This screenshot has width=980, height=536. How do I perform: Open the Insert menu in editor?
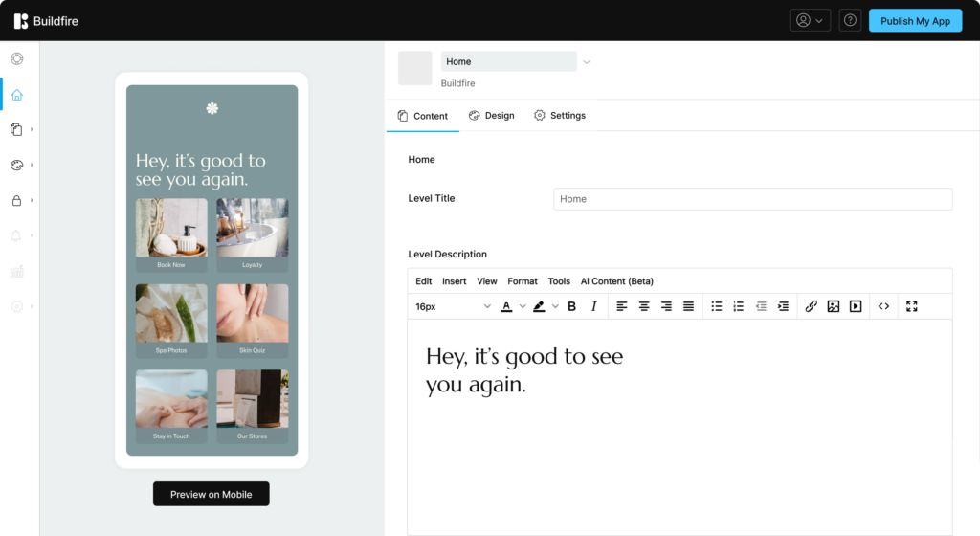point(454,281)
